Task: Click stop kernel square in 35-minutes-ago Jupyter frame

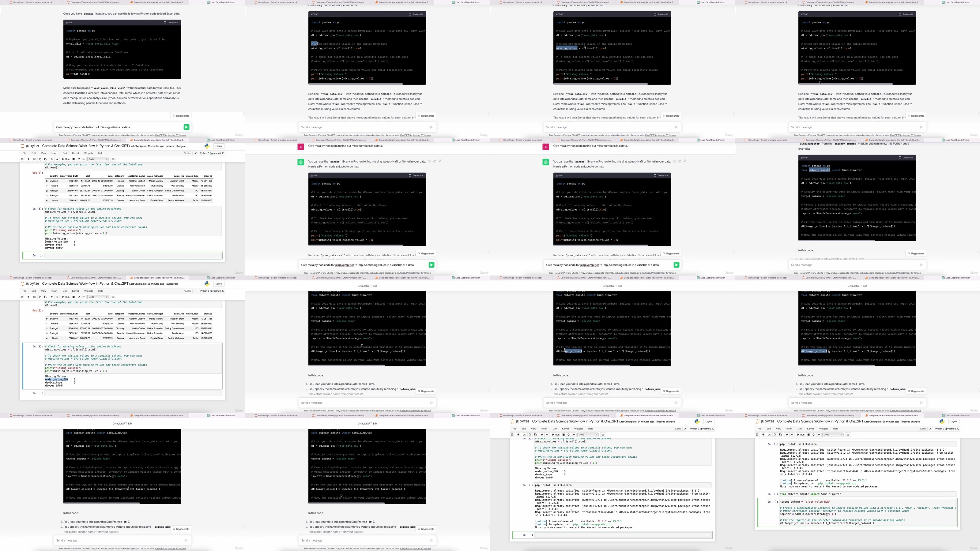Action: (x=809, y=435)
